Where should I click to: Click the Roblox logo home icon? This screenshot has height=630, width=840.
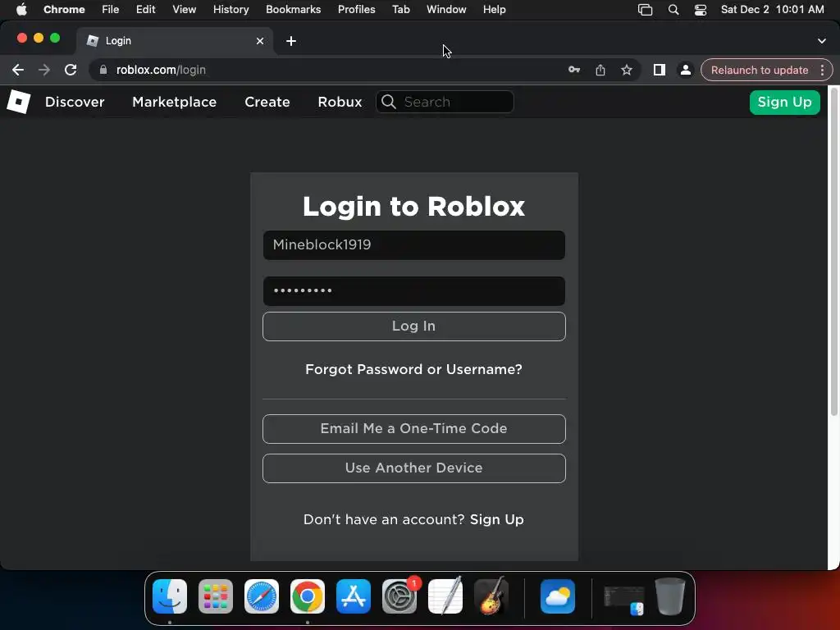18,102
